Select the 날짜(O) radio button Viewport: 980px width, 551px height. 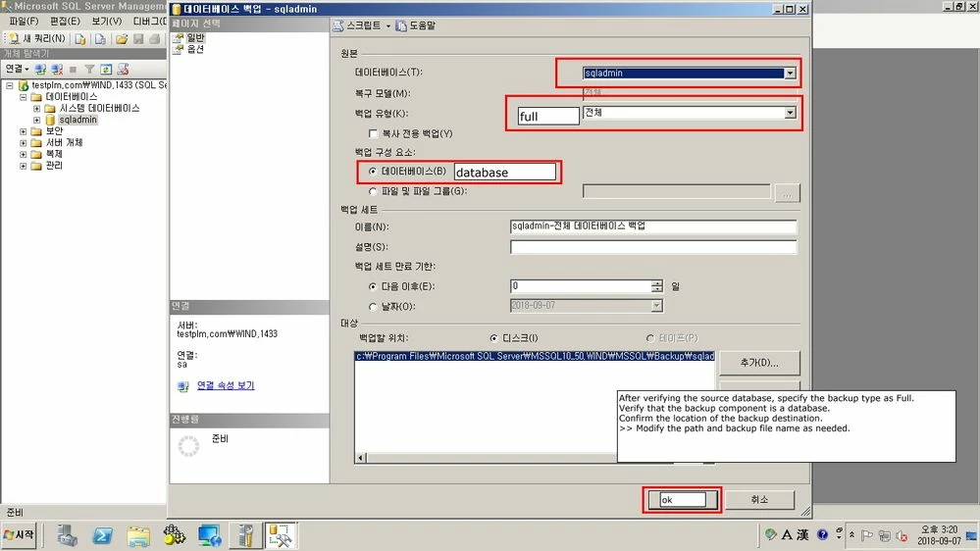point(373,307)
